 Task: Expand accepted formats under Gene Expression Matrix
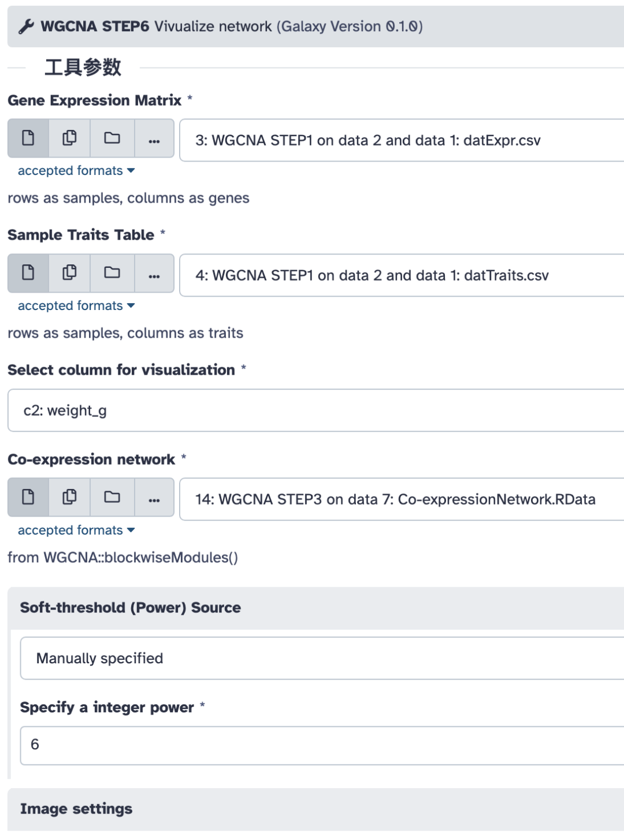coord(76,171)
